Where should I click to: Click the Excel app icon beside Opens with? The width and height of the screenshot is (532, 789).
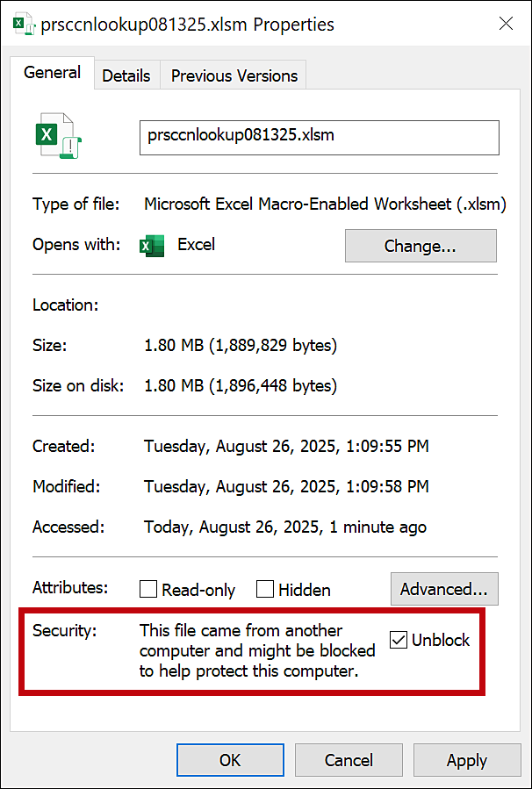point(152,246)
